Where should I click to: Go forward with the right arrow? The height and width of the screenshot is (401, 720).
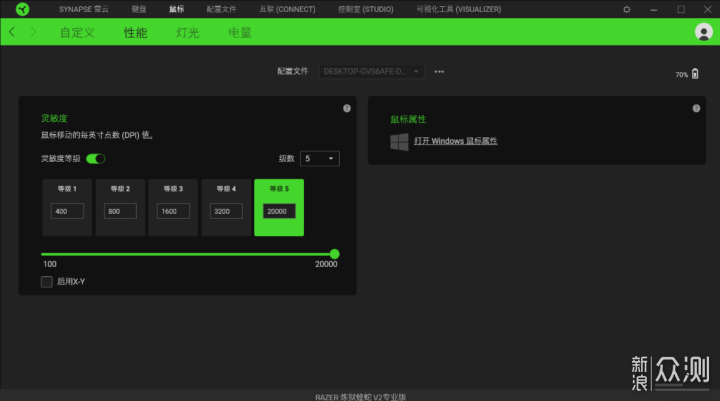33,32
